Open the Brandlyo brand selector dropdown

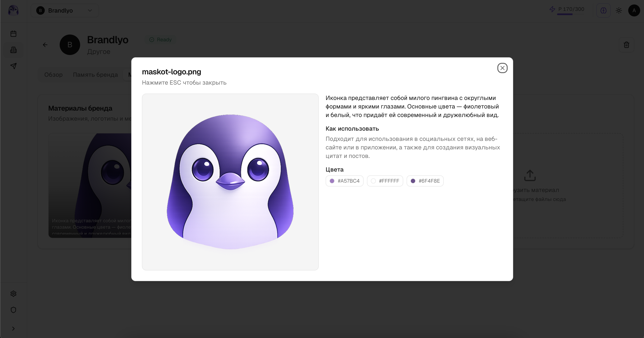(x=65, y=10)
